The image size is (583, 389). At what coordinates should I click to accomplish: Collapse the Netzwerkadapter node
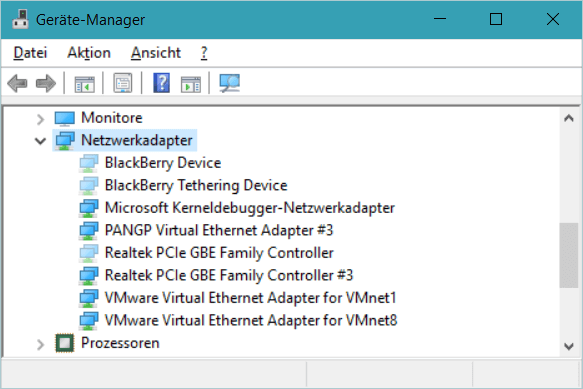click(x=40, y=141)
